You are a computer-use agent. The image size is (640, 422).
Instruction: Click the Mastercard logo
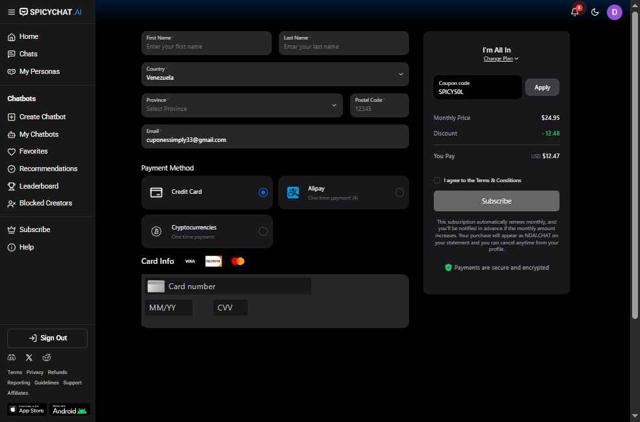238,261
